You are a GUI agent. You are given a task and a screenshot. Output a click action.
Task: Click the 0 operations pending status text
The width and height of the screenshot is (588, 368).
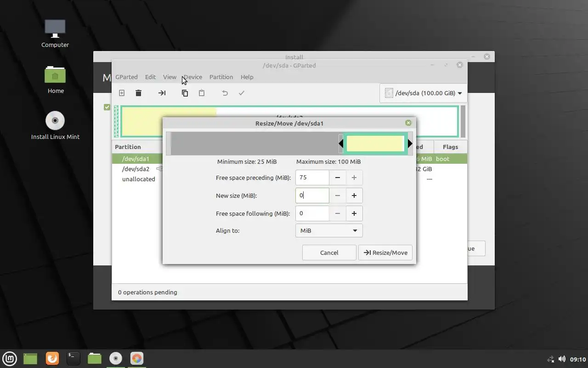147,292
